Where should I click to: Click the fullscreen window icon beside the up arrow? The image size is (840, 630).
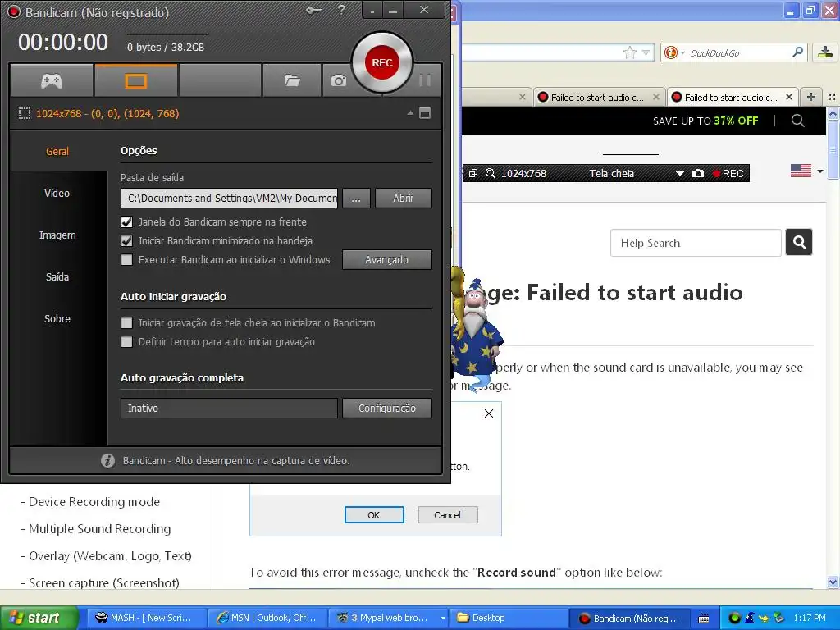click(425, 113)
